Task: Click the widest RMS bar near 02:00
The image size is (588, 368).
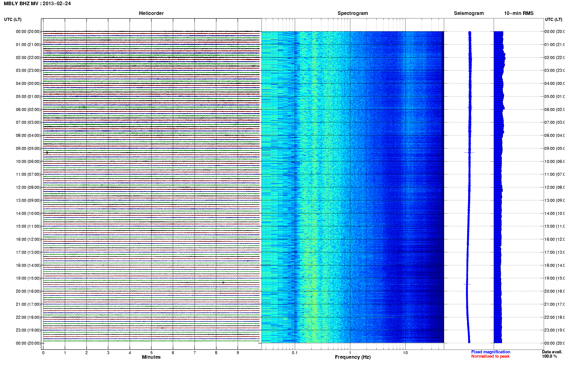Action: click(500, 58)
